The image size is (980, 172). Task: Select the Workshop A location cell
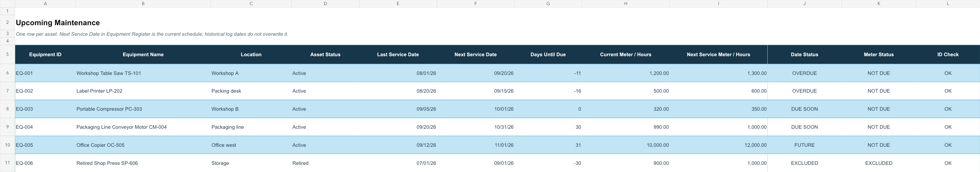(251, 73)
